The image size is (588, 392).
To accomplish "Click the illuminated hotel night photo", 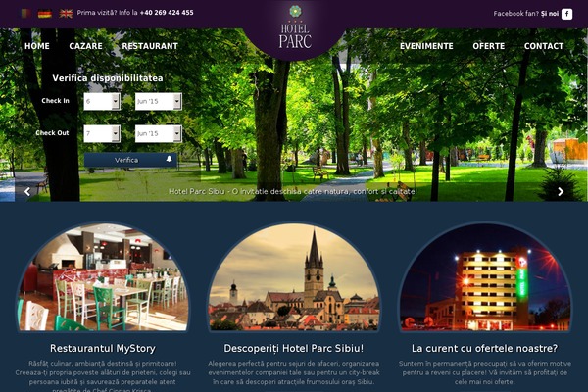I will 484,277.
